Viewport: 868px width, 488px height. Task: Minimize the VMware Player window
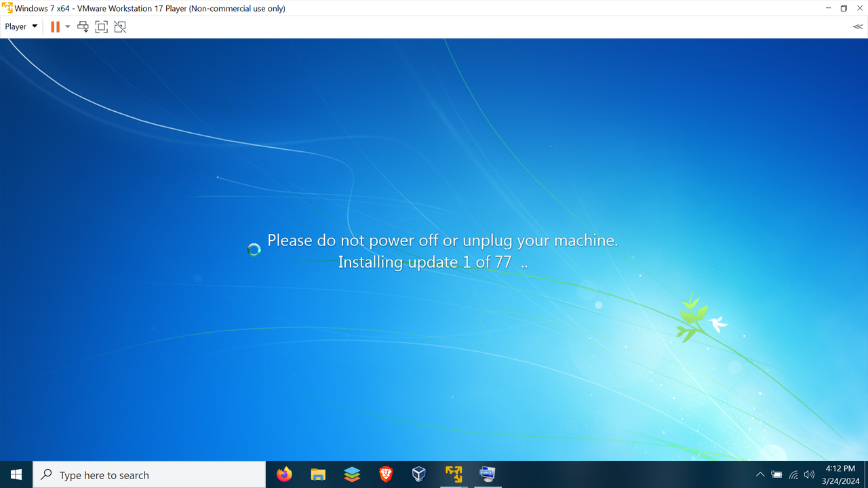[829, 8]
